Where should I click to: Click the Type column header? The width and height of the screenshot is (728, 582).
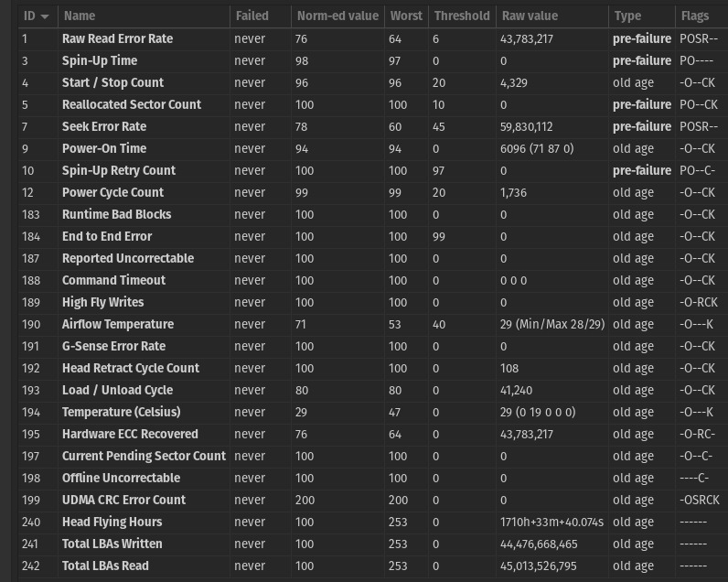[627, 16]
